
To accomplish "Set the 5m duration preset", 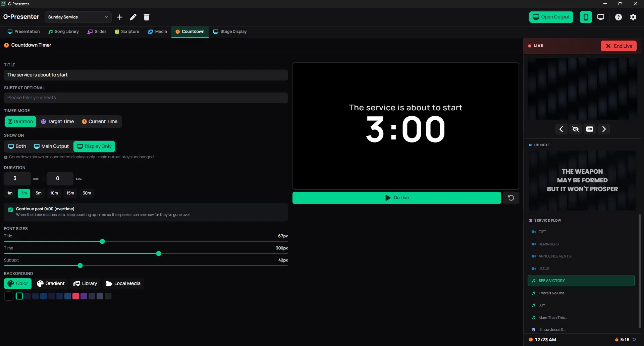I will (x=39, y=193).
